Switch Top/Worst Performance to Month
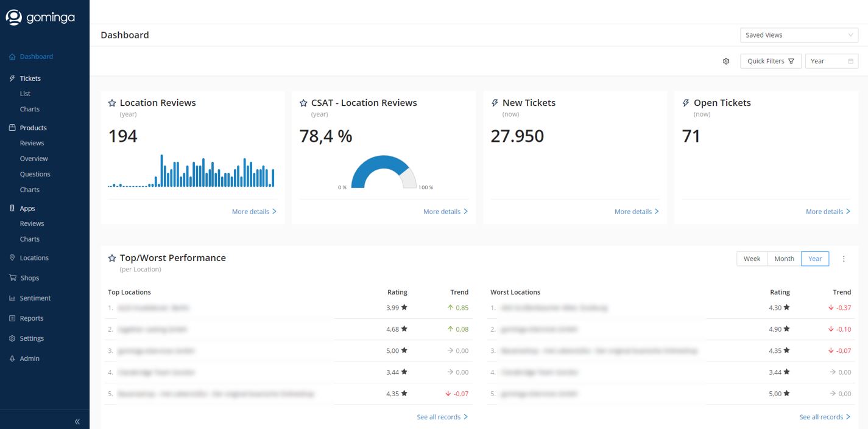The height and width of the screenshot is (429, 868). (x=784, y=259)
